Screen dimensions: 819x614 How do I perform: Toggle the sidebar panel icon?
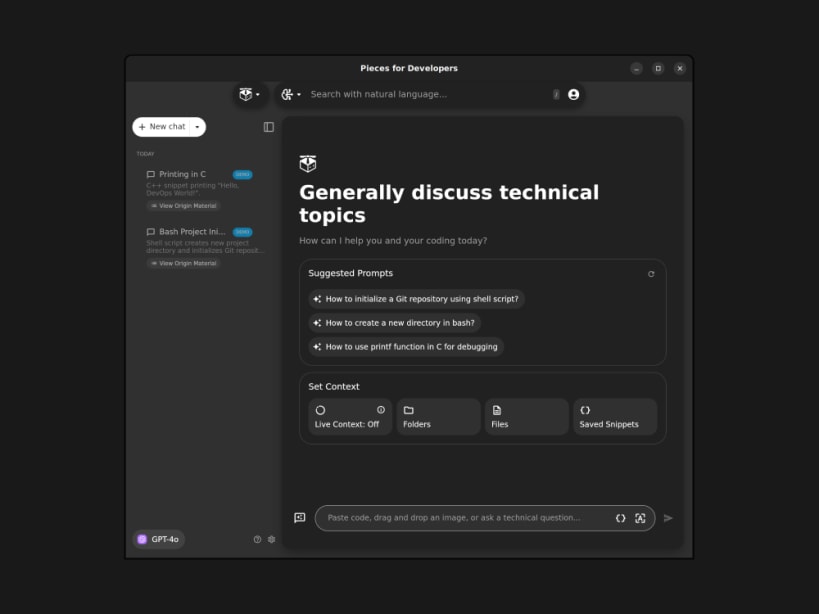[268, 127]
